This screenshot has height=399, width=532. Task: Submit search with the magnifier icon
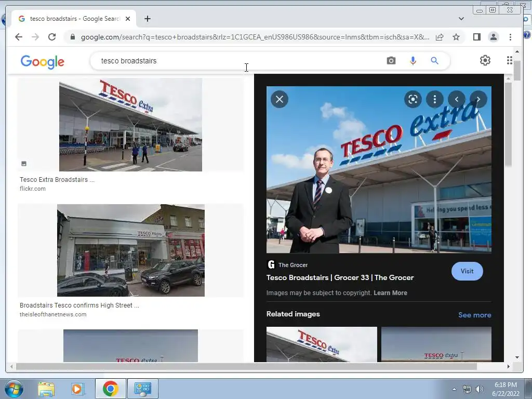pos(435,61)
